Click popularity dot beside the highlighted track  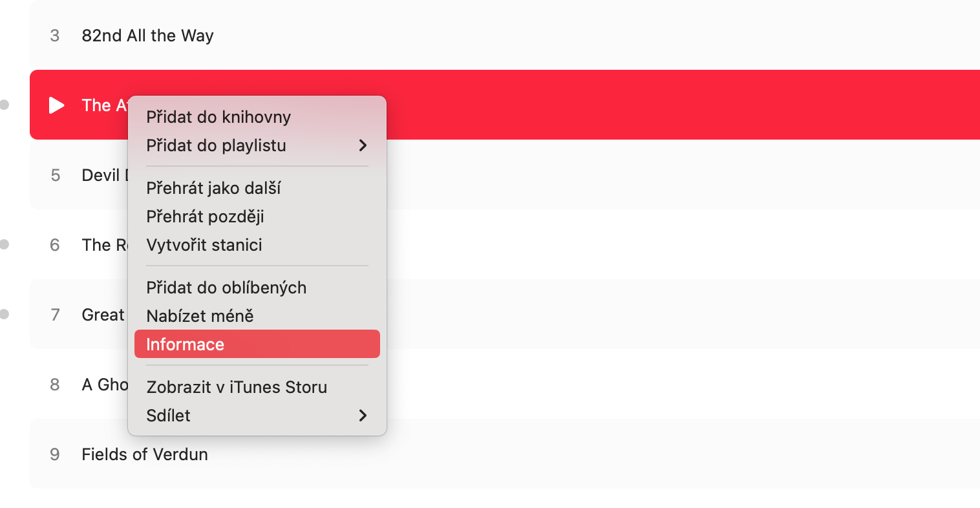pyautogui.click(x=5, y=105)
